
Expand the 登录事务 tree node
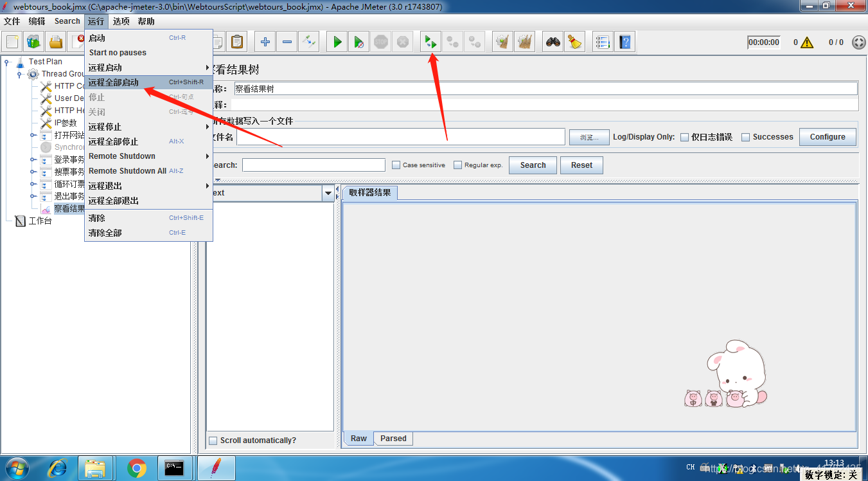tap(33, 159)
